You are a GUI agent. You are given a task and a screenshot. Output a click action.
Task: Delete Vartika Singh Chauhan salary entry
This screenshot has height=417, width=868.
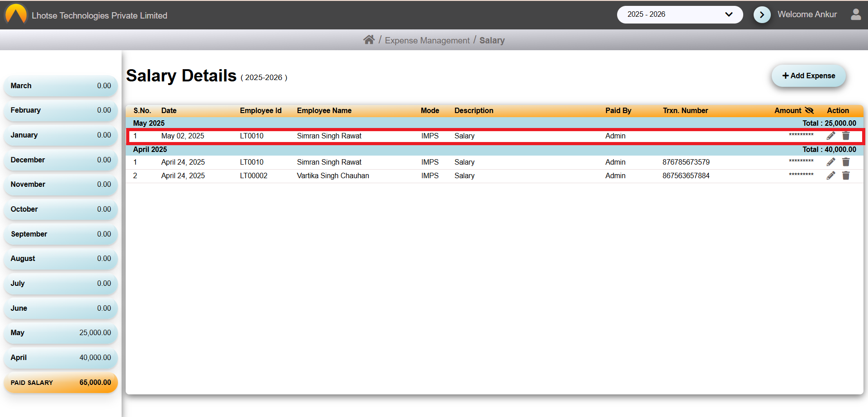pyautogui.click(x=846, y=175)
